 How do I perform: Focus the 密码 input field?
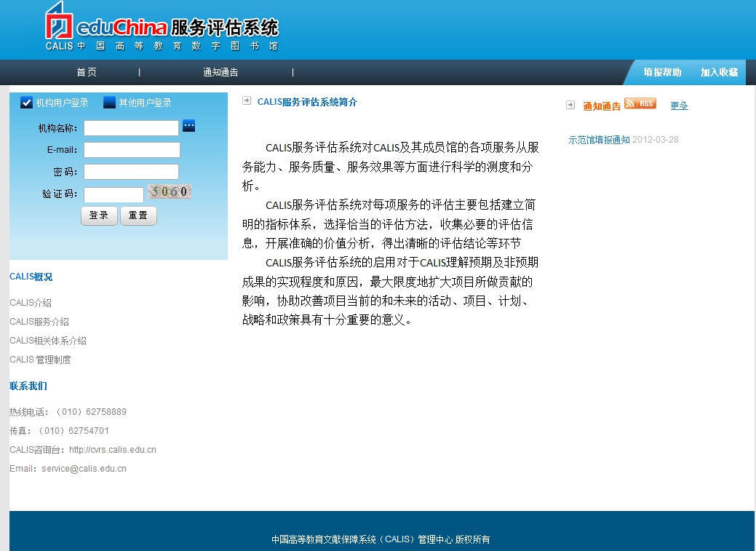tap(131, 172)
